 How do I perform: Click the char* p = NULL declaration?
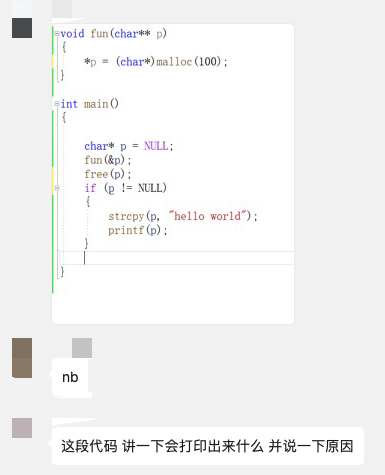tap(129, 146)
